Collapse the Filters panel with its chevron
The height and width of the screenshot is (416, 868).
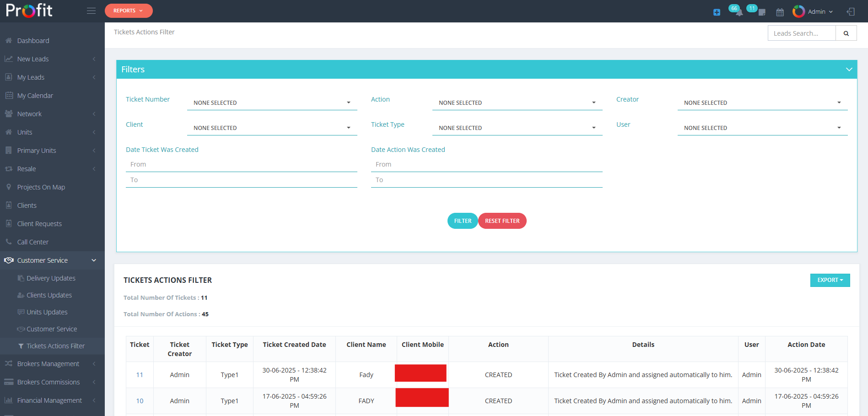tap(849, 69)
